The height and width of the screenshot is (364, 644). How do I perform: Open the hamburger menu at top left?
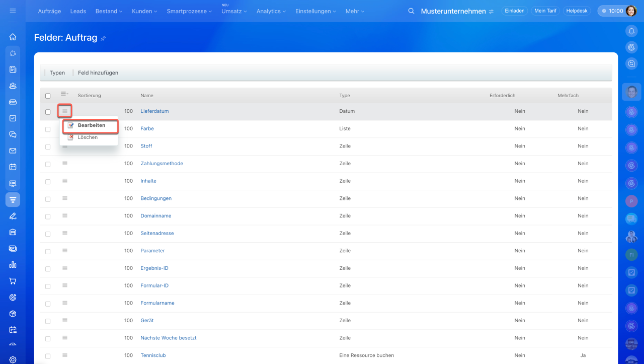click(13, 11)
